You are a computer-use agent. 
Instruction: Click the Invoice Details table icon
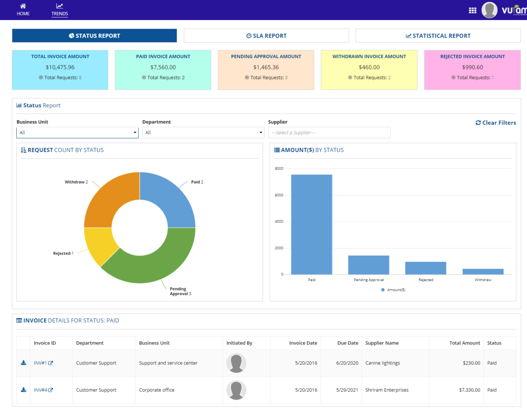19,320
